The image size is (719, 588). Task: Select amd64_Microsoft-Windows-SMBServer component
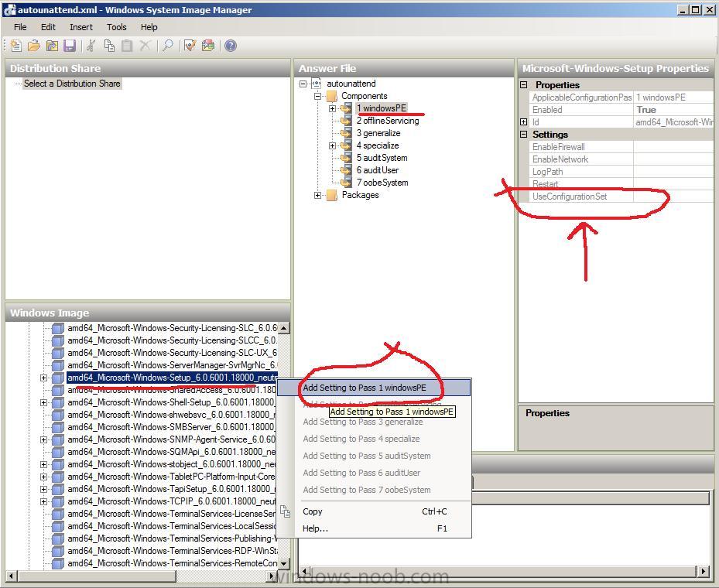click(x=172, y=427)
